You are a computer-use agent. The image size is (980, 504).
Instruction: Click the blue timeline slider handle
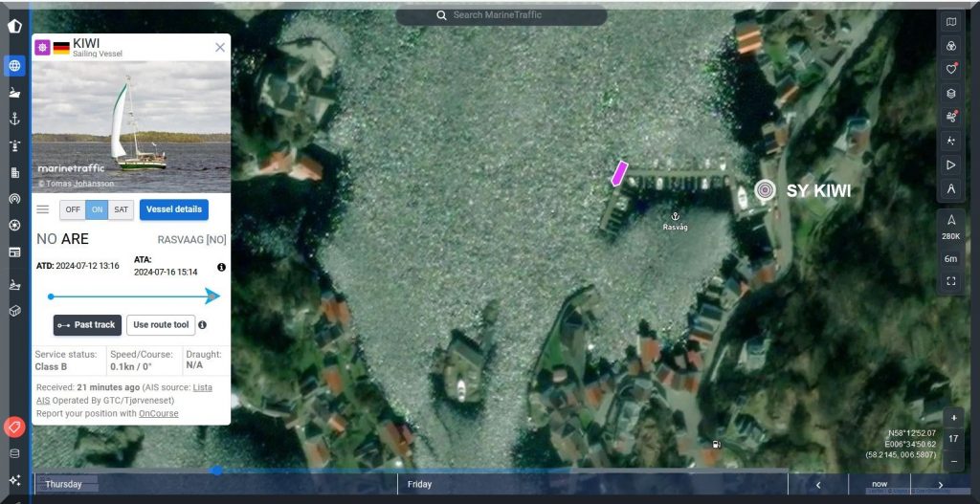click(217, 471)
